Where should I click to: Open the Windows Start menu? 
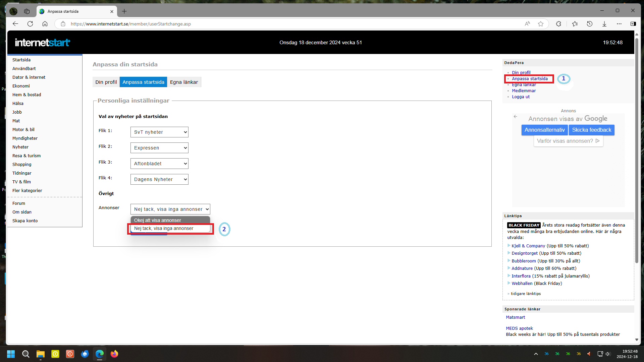(x=11, y=354)
